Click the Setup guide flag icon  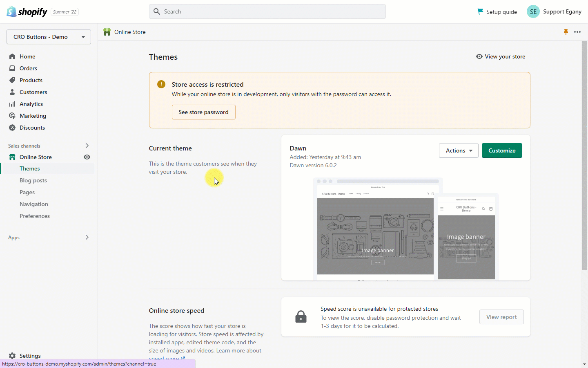pos(480,11)
